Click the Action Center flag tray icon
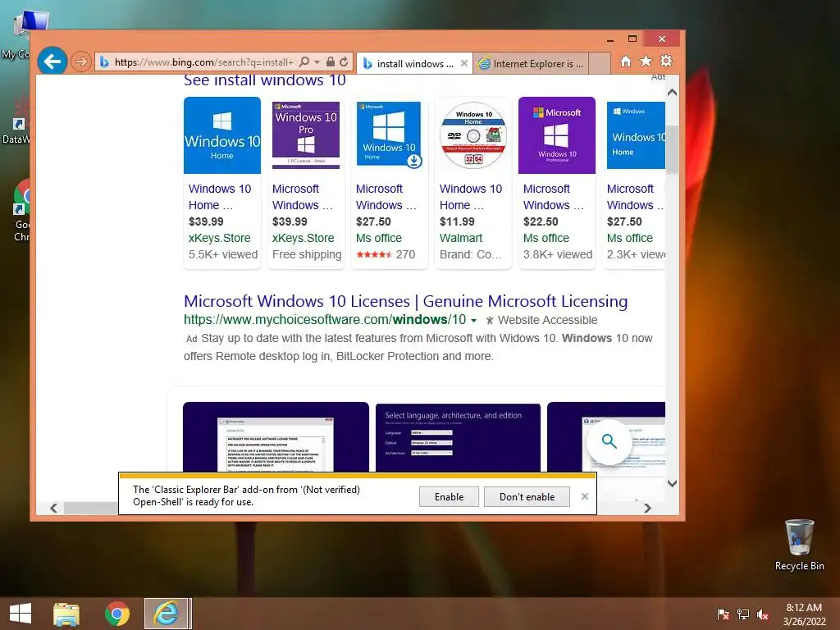This screenshot has height=630, width=840. click(x=723, y=614)
